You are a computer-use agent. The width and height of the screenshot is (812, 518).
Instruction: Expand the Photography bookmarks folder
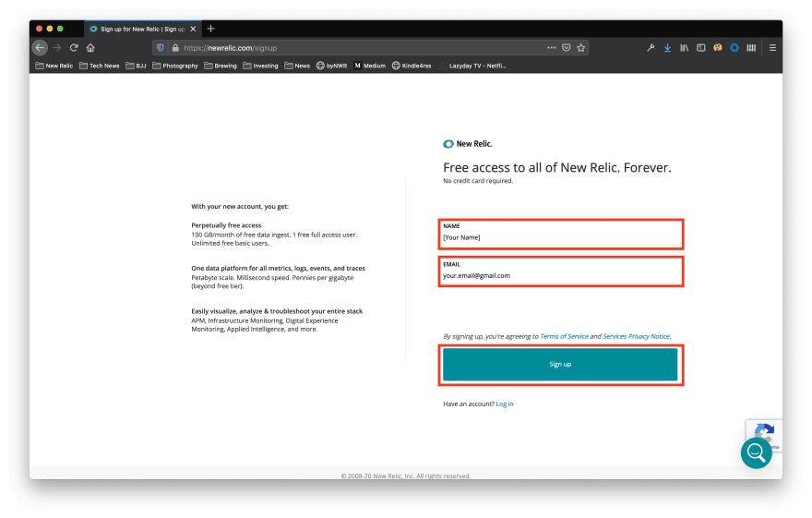(x=174, y=66)
